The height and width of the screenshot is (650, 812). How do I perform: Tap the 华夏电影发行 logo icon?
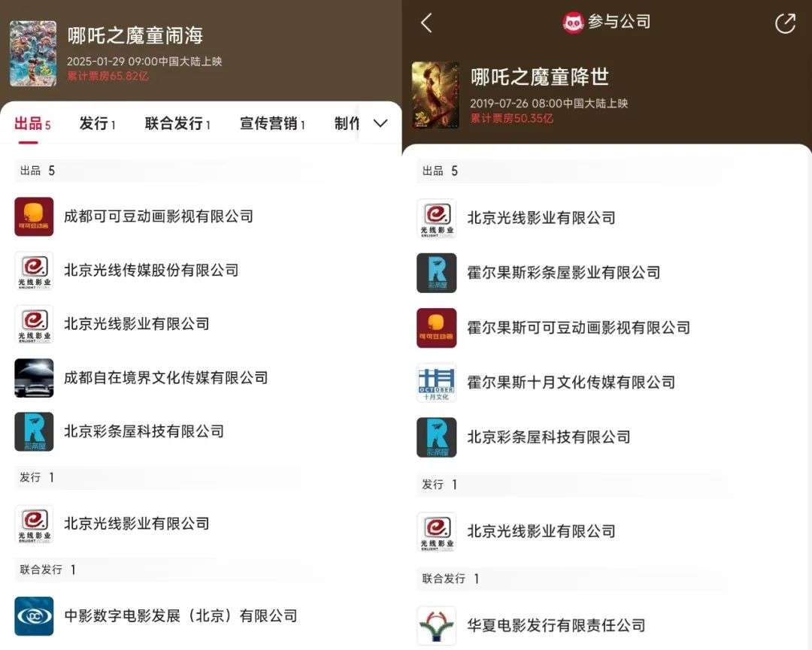[437, 626]
